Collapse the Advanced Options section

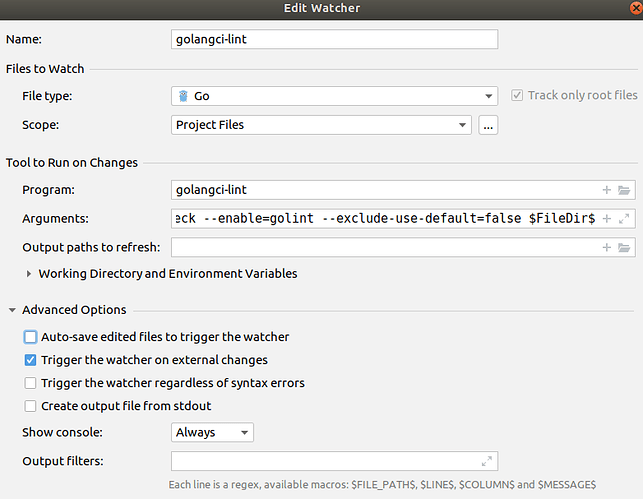[12, 310]
